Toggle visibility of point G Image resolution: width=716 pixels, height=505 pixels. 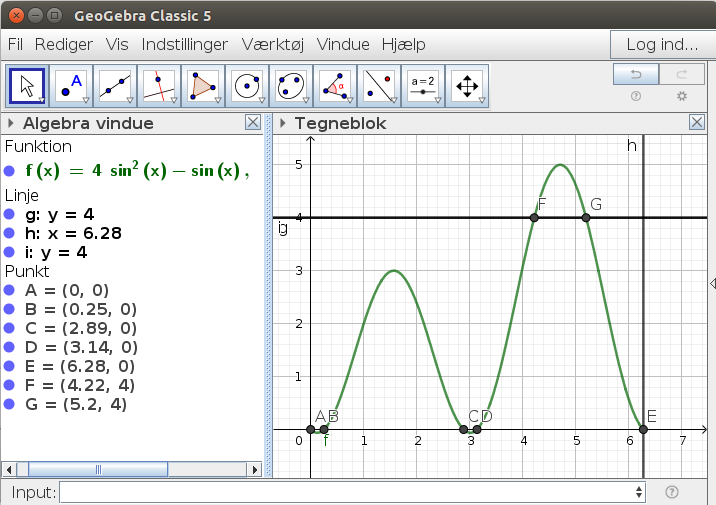pyautogui.click(x=9, y=404)
